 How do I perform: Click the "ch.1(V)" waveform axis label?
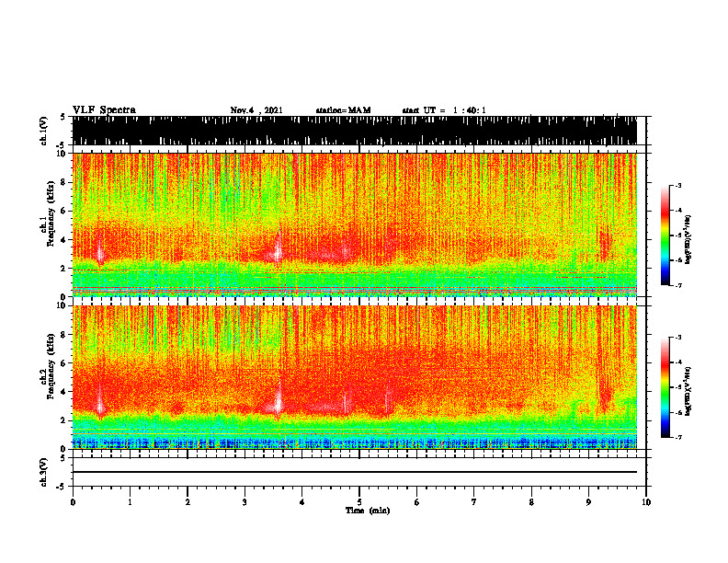point(44,131)
